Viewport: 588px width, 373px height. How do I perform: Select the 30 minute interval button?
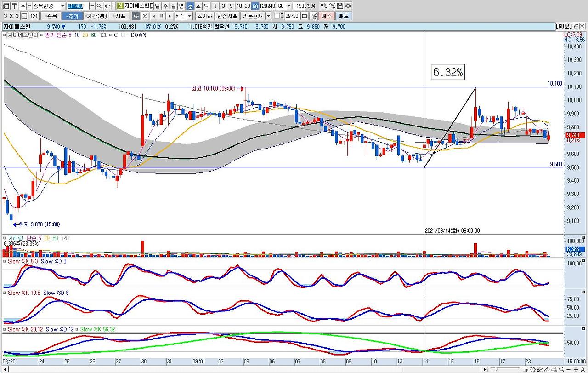(247, 6)
